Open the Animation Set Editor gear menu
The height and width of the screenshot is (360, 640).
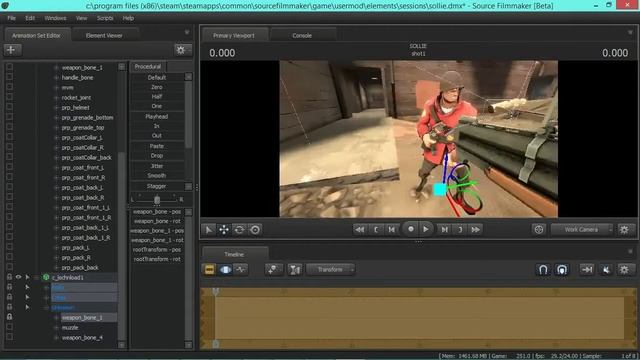tap(182, 50)
